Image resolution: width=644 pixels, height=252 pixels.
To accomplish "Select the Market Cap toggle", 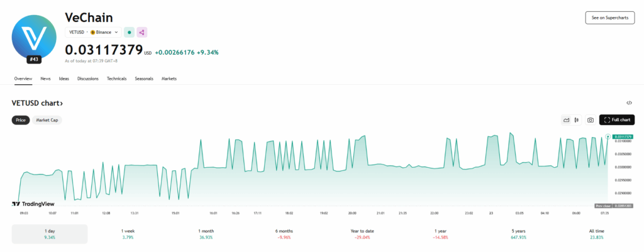I will tap(47, 120).
